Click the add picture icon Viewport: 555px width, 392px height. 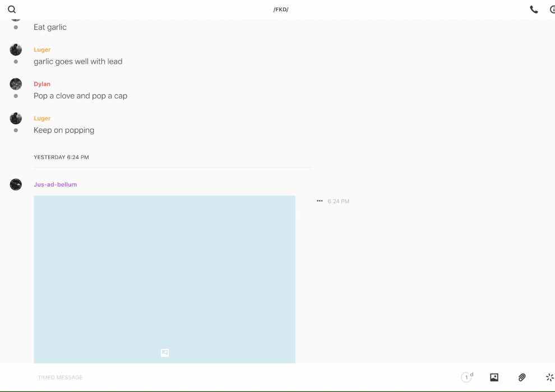pos(494,377)
